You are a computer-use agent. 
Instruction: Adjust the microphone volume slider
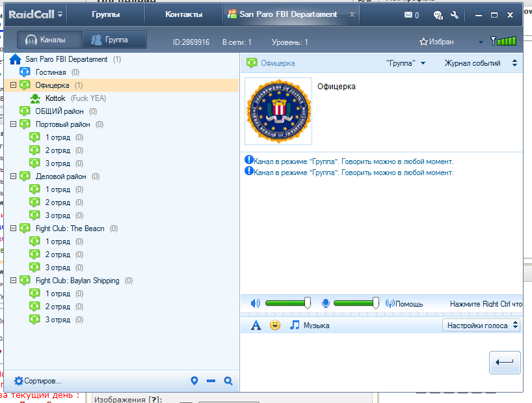(356, 303)
